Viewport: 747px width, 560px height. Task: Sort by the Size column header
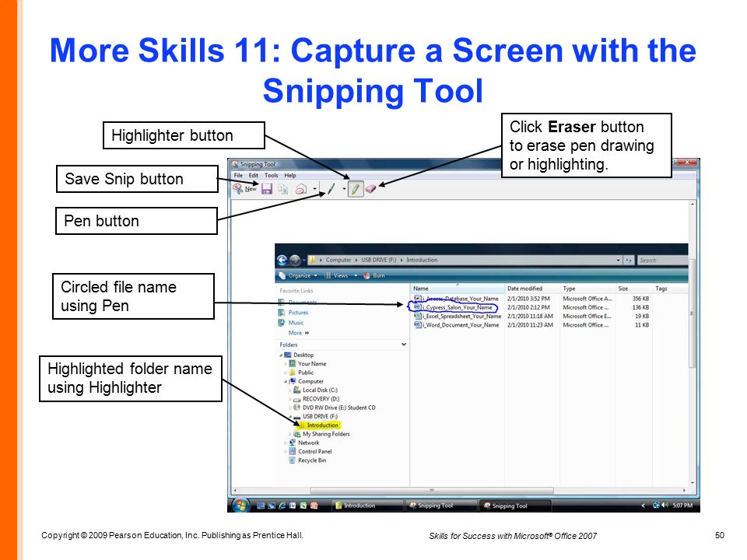click(633, 289)
